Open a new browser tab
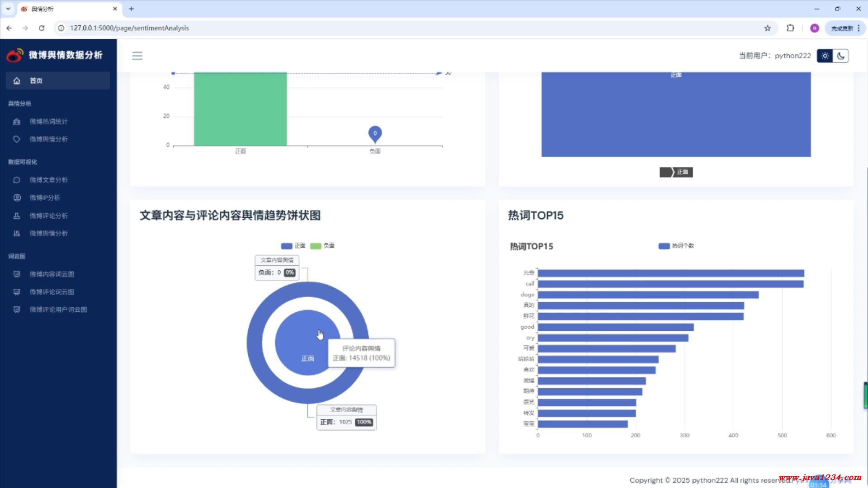Viewport: 868px width, 488px height. [131, 9]
